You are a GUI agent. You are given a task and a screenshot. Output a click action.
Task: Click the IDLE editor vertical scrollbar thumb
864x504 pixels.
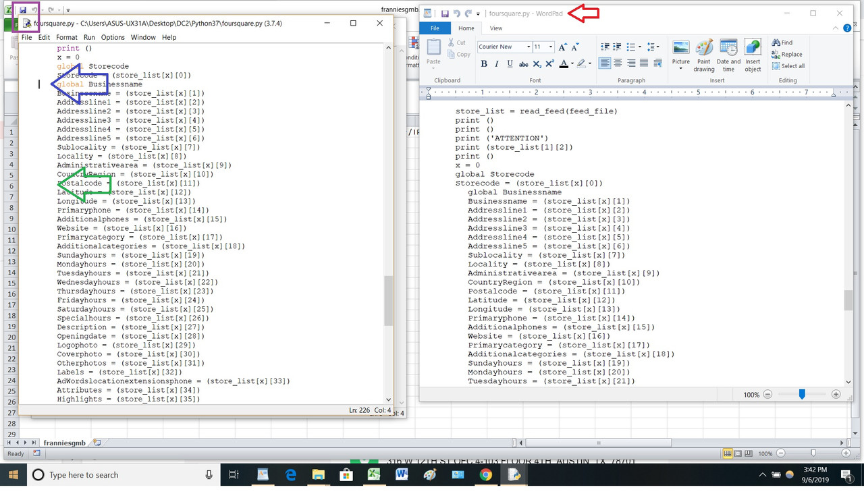pos(388,302)
